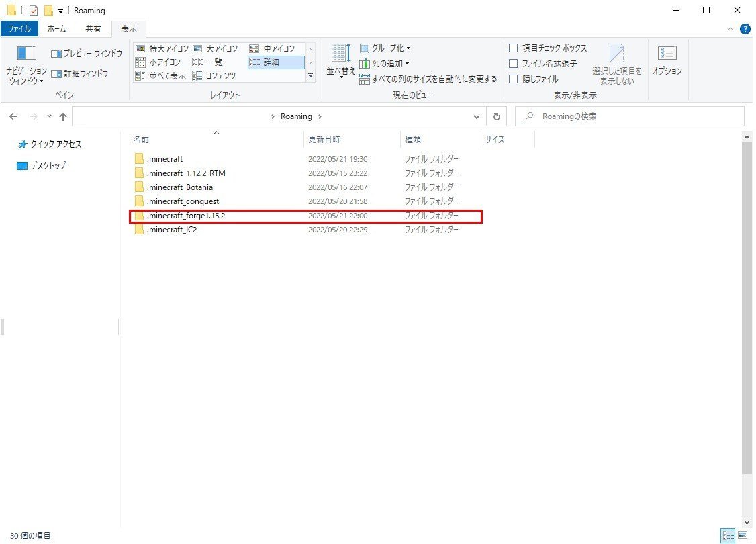Enable 項目チェック ボックス checkbox
The width and height of the screenshot is (756, 544).
tap(514, 48)
